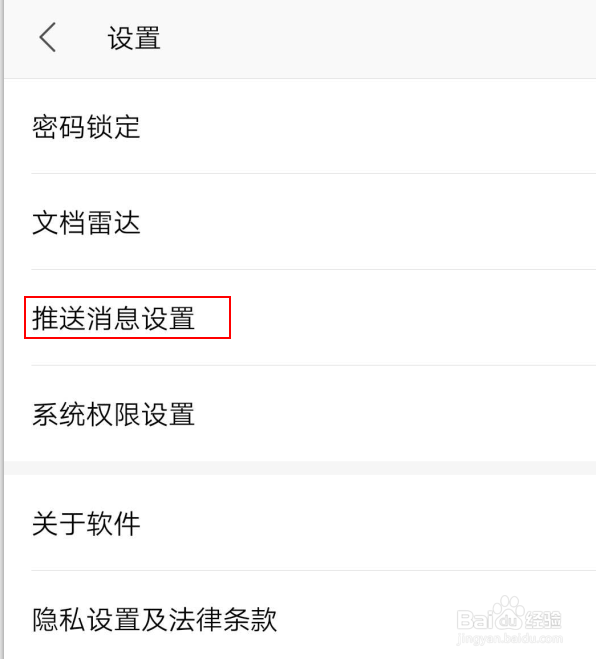The image size is (596, 659).
Task: Open 密码锁定 password lock settings
Action: [x=86, y=127]
